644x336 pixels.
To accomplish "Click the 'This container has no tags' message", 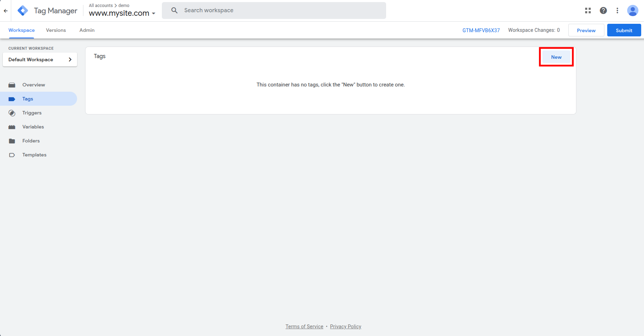I will [331, 85].
